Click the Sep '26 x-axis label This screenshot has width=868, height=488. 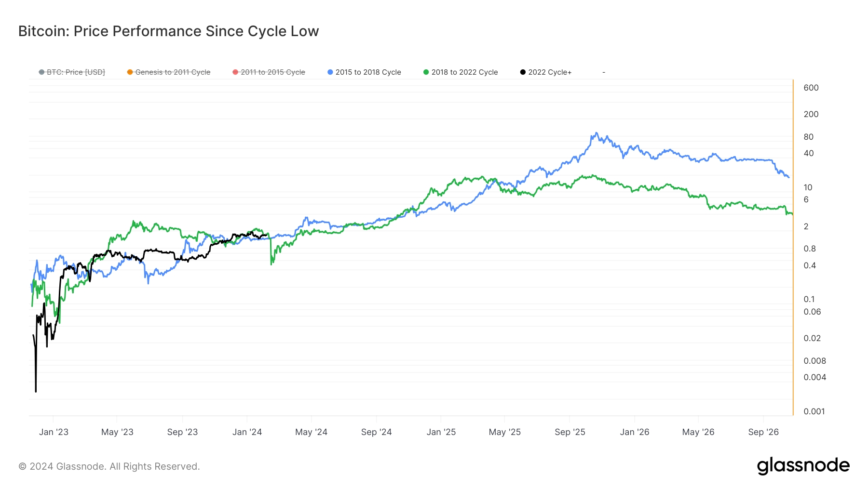[763, 432]
